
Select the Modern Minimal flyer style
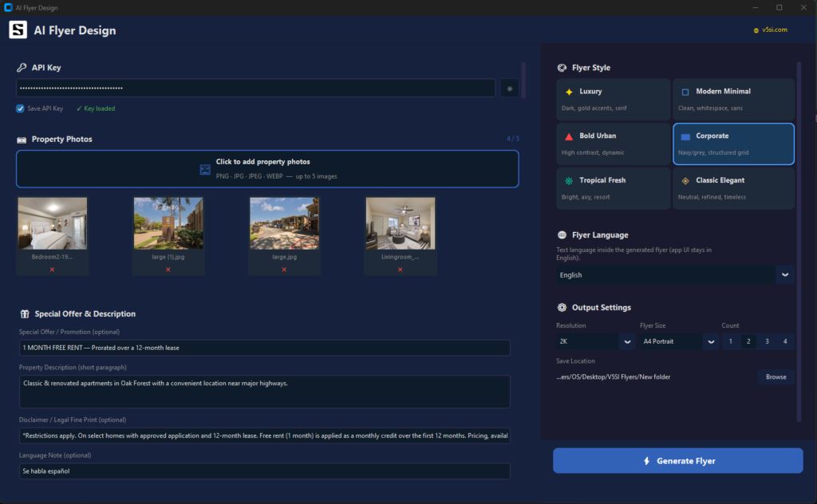(x=733, y=100)
